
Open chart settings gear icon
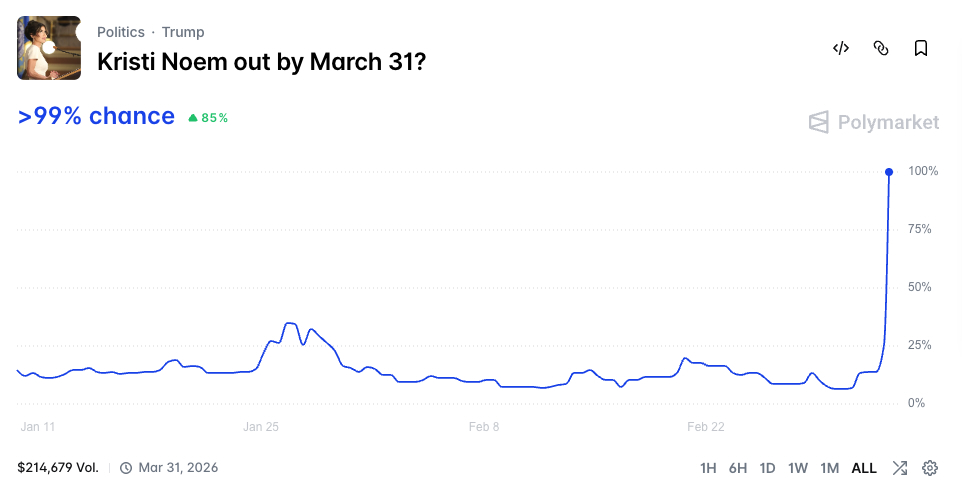click(x=930, y=468)
